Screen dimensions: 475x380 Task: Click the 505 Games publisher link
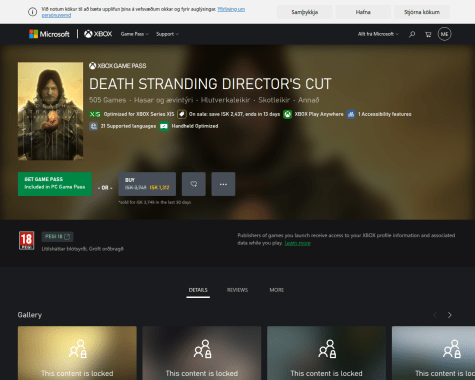tap(107, 100)
